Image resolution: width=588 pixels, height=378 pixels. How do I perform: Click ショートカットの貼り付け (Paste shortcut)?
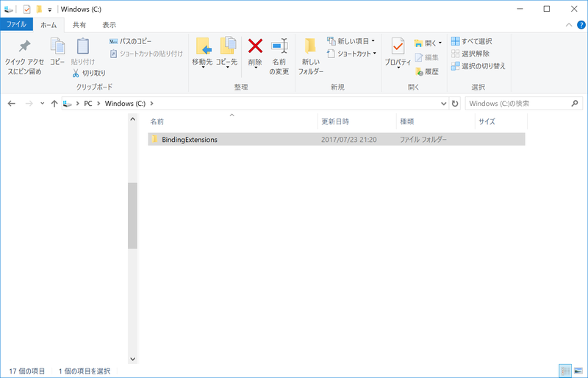point(146,54)
